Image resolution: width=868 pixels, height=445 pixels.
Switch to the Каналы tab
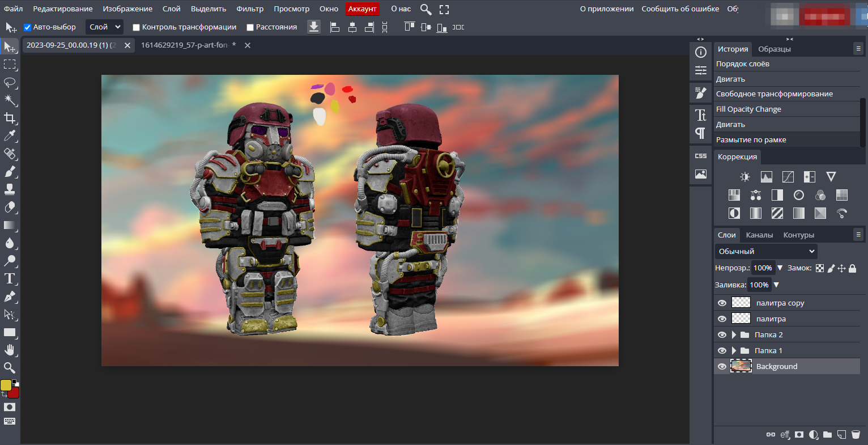coord(759,235)
